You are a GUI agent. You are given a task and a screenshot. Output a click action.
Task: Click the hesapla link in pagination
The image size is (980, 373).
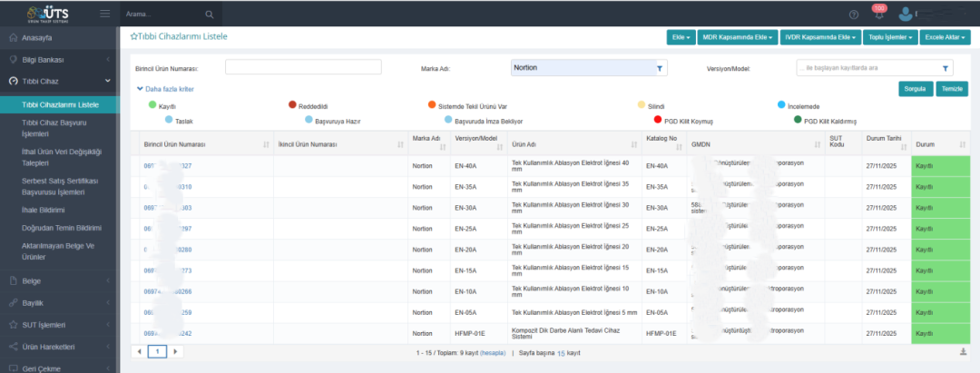click(x=492, y=353)
